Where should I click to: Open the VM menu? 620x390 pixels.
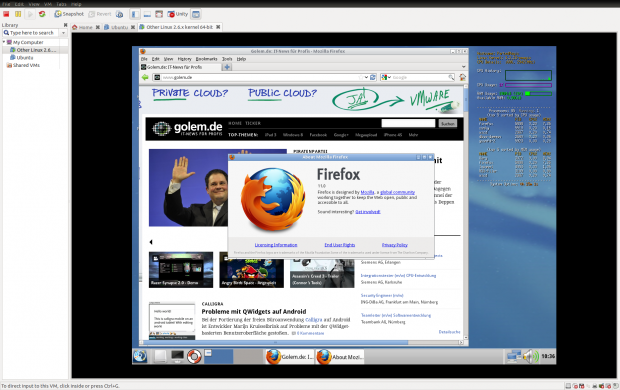point(48,4)
